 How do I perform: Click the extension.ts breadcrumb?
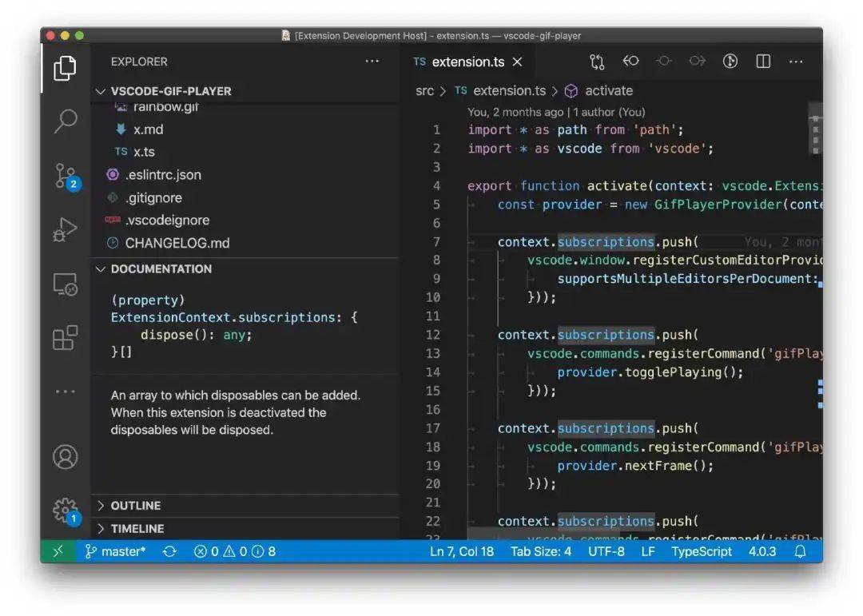500,91
